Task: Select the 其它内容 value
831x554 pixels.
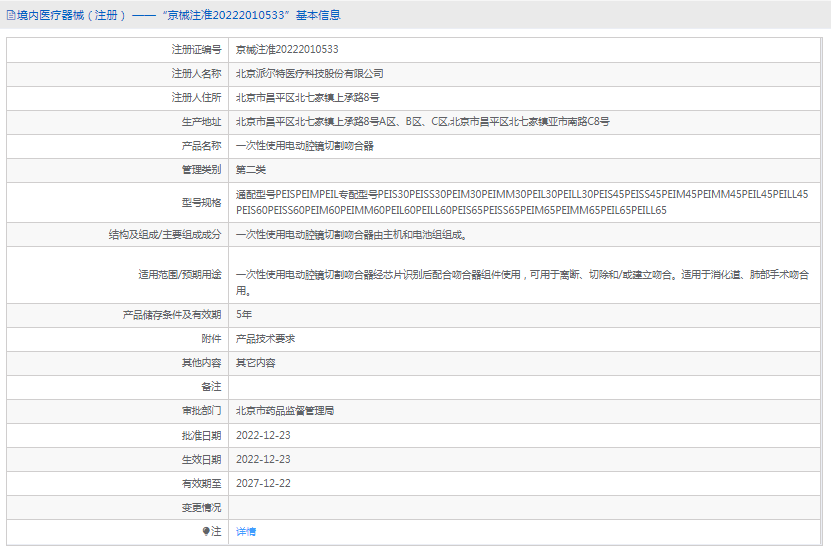Action: tap(255, 363)
